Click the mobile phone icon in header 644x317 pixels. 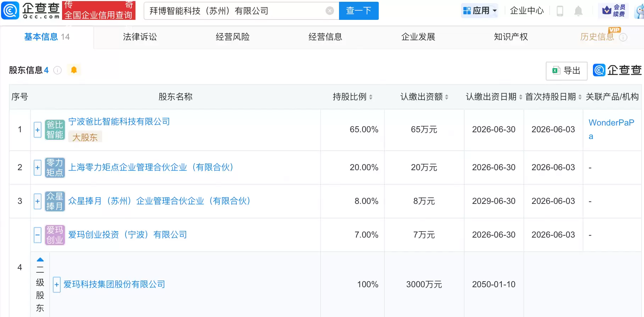pos(560,11)
